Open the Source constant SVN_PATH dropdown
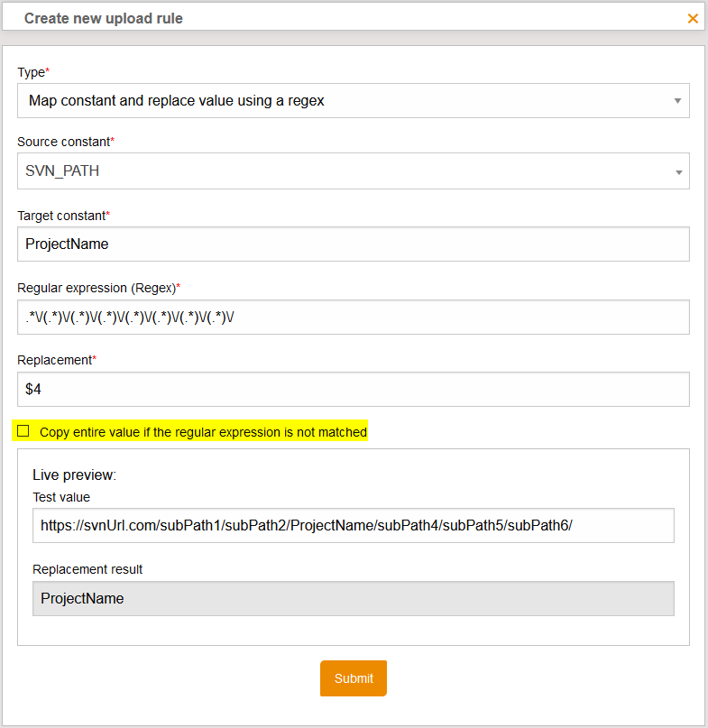 pos(343,171)
